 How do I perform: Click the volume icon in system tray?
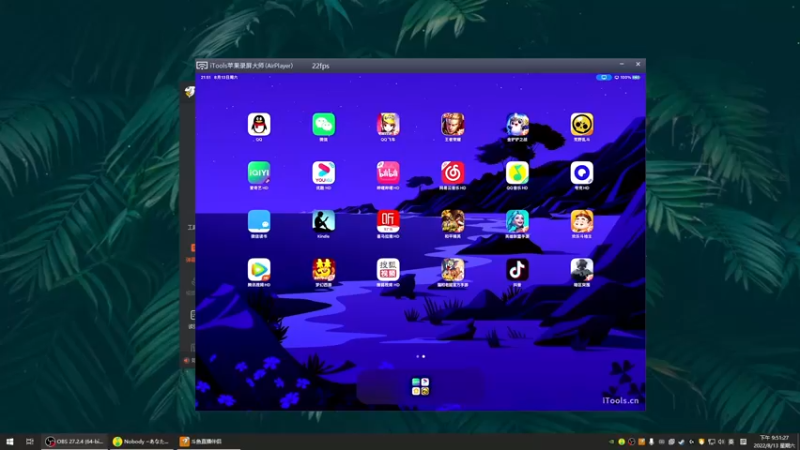tap(721, 442)
